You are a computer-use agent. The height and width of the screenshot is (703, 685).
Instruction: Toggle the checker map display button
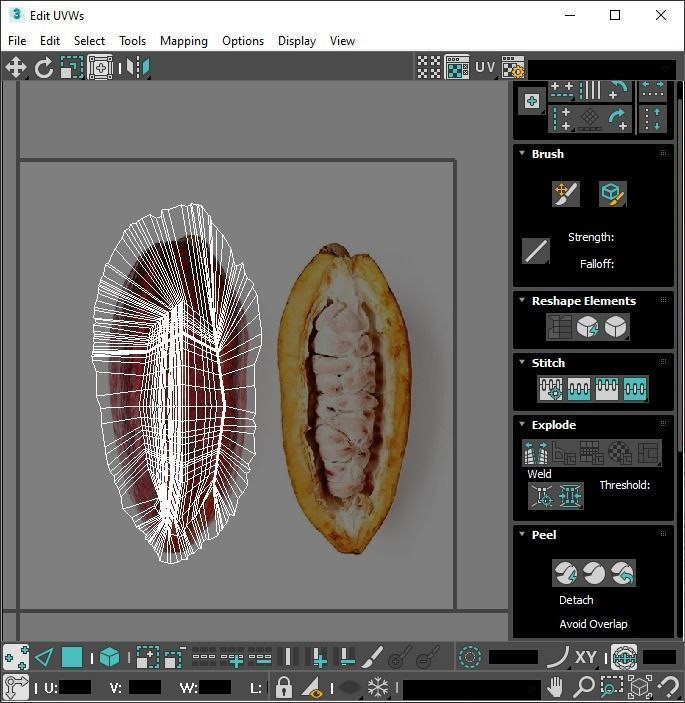(457, 68)
